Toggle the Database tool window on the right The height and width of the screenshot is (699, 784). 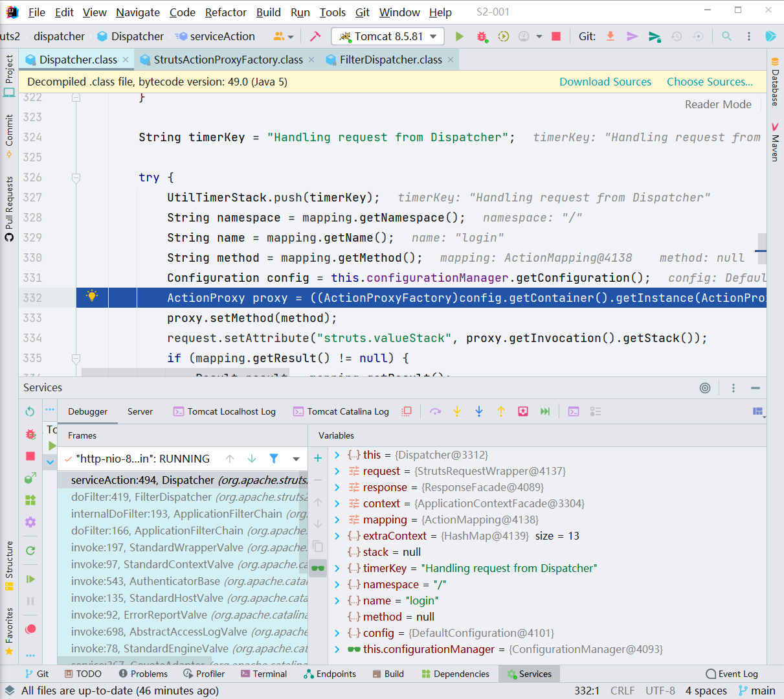point(775,82)
